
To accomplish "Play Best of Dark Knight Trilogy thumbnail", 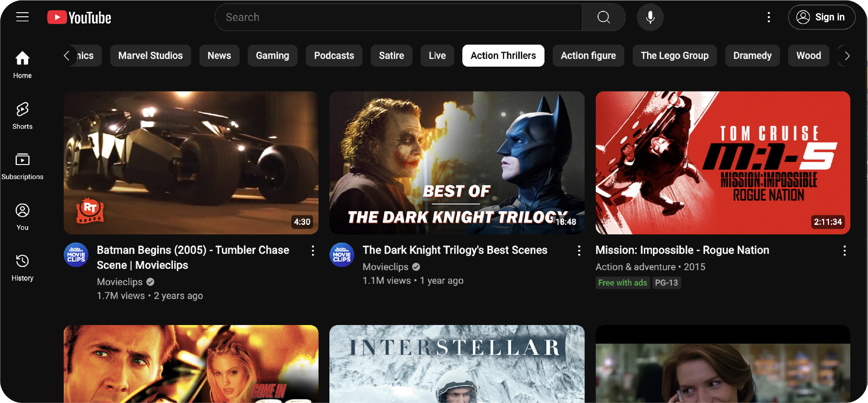I will click(x=457, y=163).
